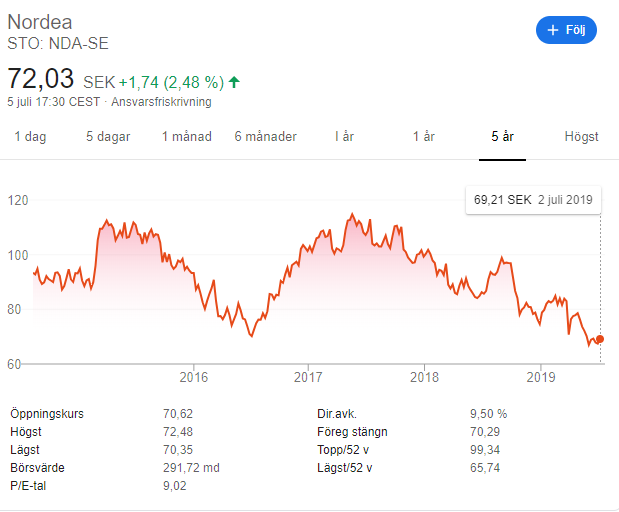Viewport: 619px width, 512px height.
Task: Click the blue Följ follow button
Action: pos(566,30)
